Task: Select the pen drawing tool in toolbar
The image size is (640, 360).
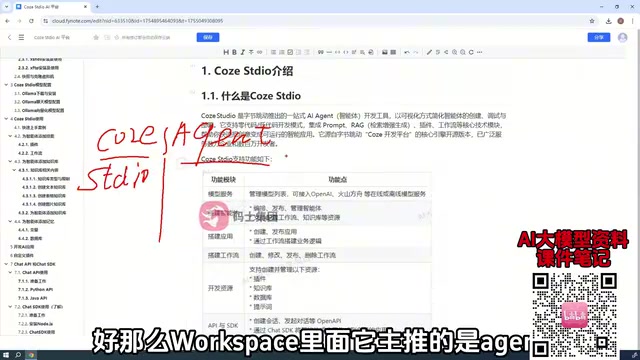Action: (429, 52)
